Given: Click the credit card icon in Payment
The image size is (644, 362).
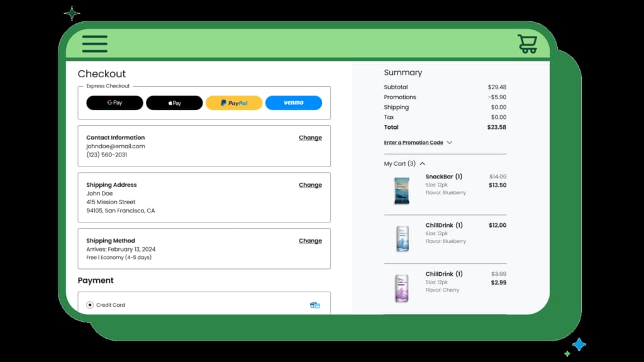Looking at the screenshot, I should pyautogui.click(x=315, y=305).
